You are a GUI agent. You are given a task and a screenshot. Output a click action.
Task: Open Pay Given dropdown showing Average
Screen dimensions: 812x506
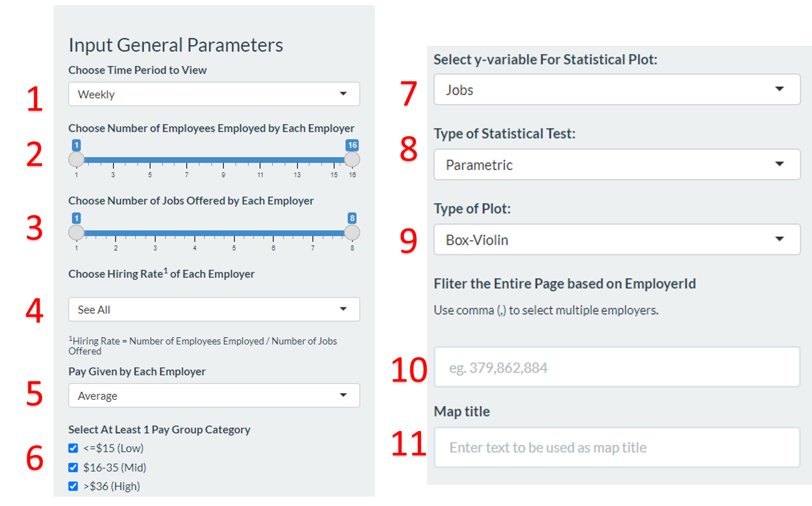(x=214, y=395)
